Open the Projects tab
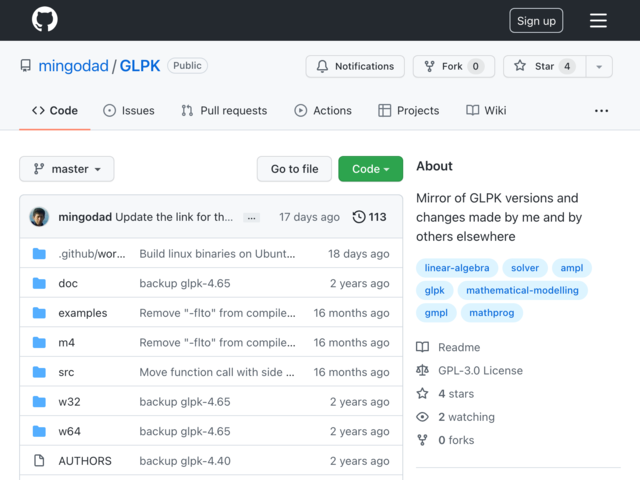Image resolution: width=640 pixels, height=480 pixels. [409, 111]
